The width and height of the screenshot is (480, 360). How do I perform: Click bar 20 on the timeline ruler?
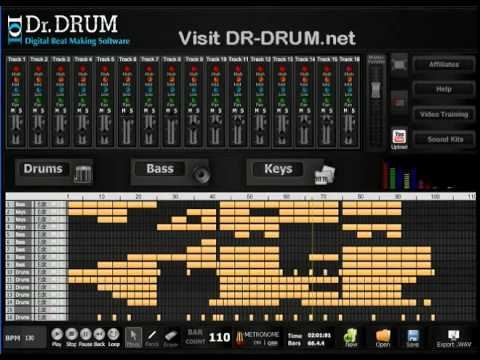(x=139, y=196)
